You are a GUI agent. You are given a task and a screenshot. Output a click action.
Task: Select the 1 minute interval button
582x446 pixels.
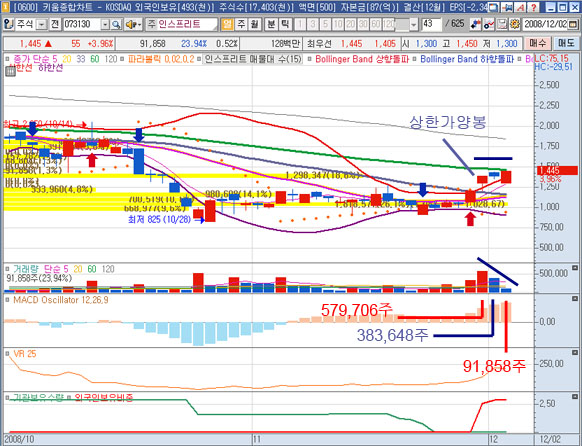tap(300, 24)
